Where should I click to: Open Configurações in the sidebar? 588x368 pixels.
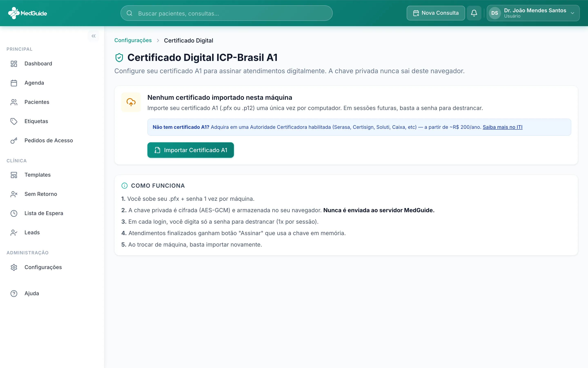coord(52,267)
